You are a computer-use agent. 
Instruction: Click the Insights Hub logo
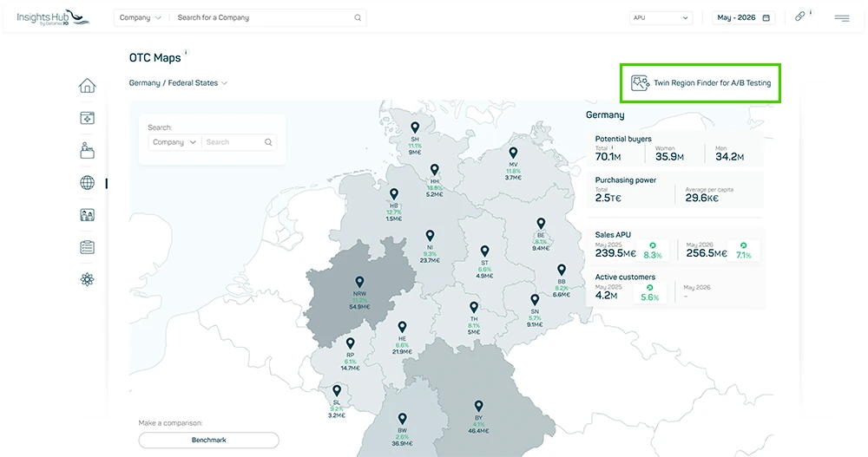coord(53,17)
